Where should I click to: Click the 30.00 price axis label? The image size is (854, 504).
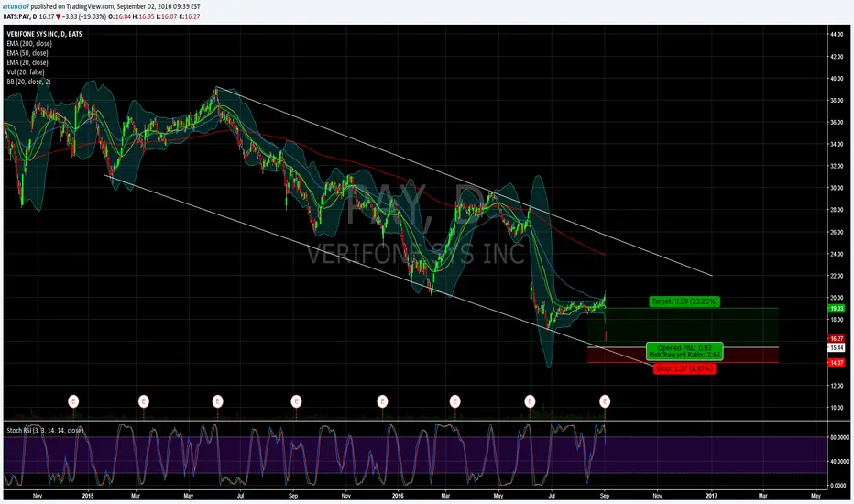(x=836, y=188)
